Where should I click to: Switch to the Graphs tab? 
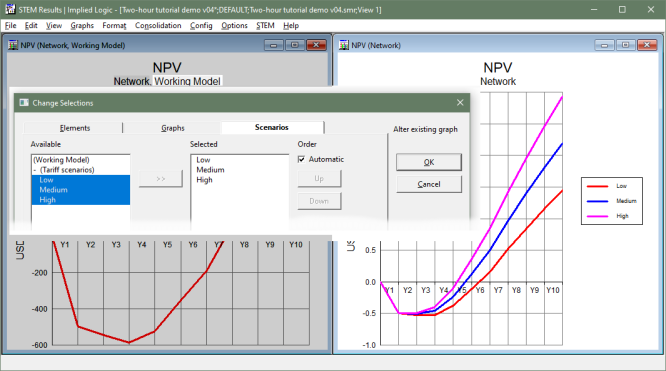pos(172,128)
